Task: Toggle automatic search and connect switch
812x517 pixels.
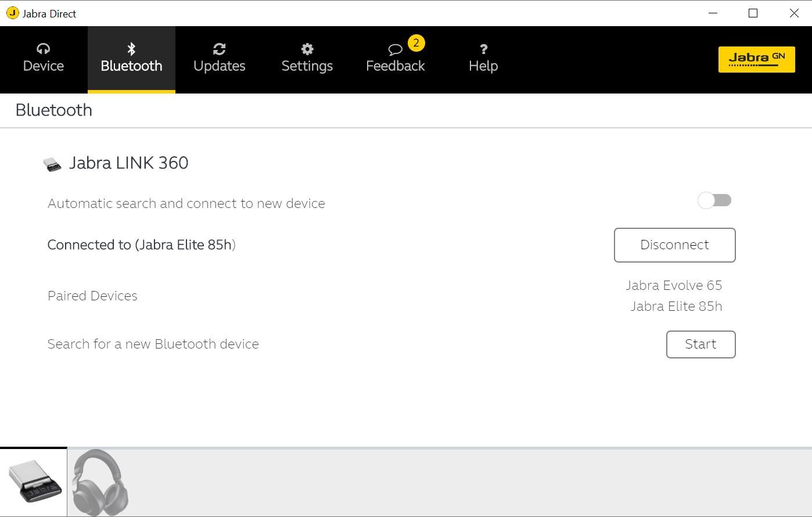Action: point(714,200)
